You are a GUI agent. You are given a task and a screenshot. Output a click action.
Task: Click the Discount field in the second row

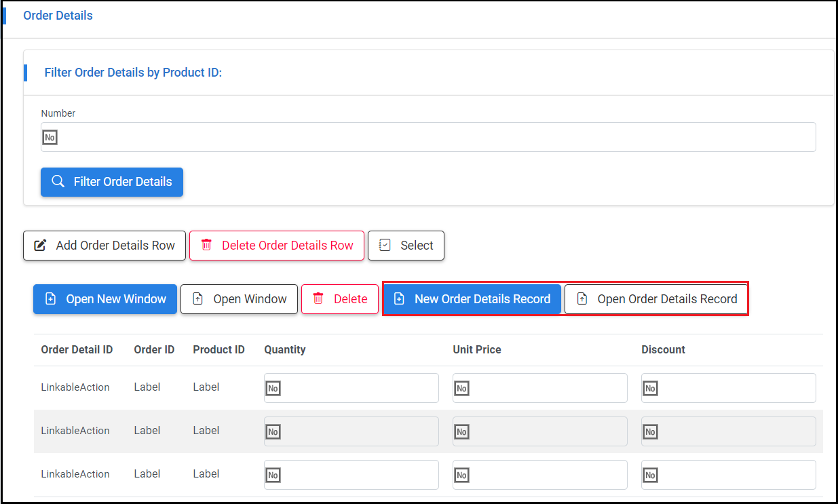[729, 431]
